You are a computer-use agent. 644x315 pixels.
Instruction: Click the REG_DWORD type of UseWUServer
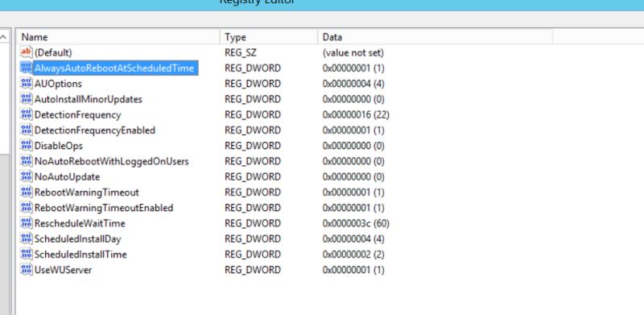click(253, 270)
